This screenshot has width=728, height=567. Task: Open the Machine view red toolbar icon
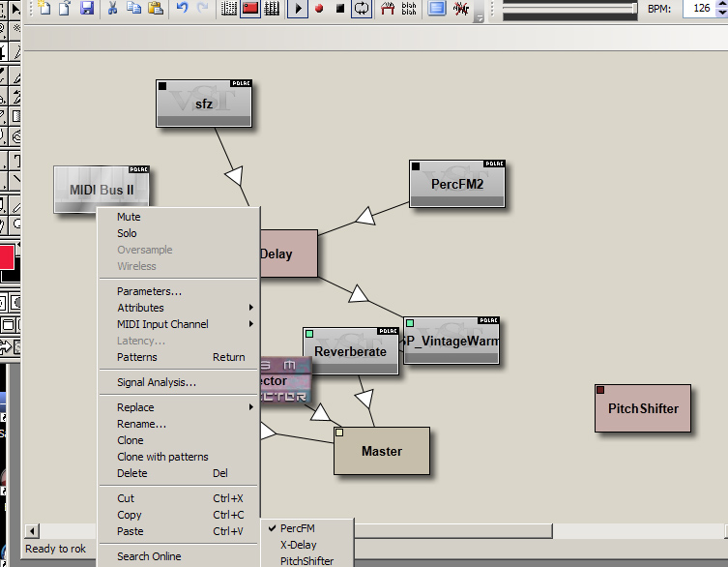[250, 9]
